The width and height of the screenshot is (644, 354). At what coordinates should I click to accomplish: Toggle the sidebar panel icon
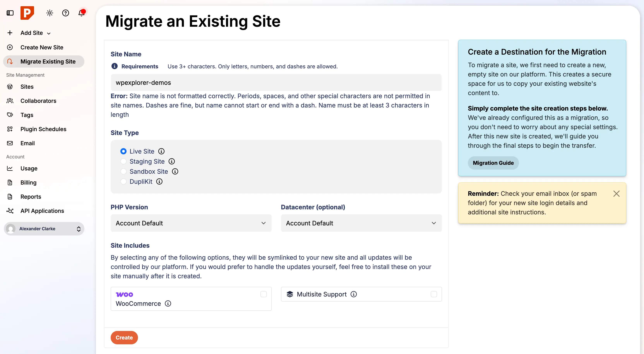point(10,13)
